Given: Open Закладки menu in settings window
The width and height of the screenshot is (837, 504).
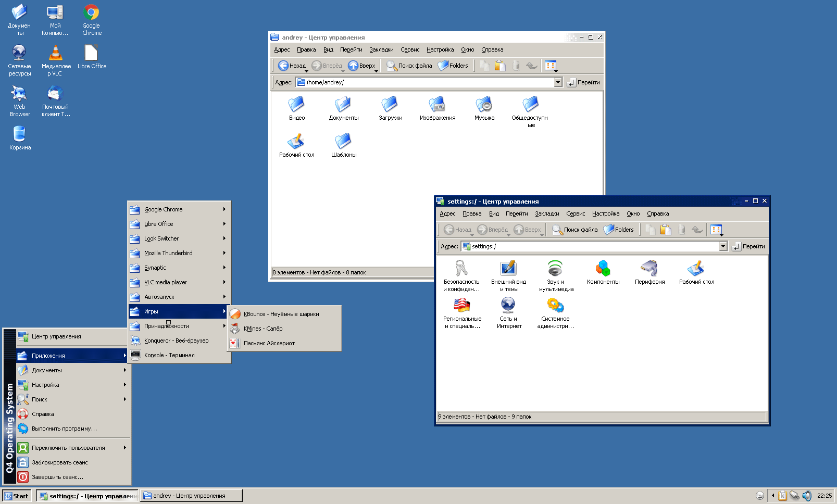Looking at the screenshot, I should click(547, 213).
